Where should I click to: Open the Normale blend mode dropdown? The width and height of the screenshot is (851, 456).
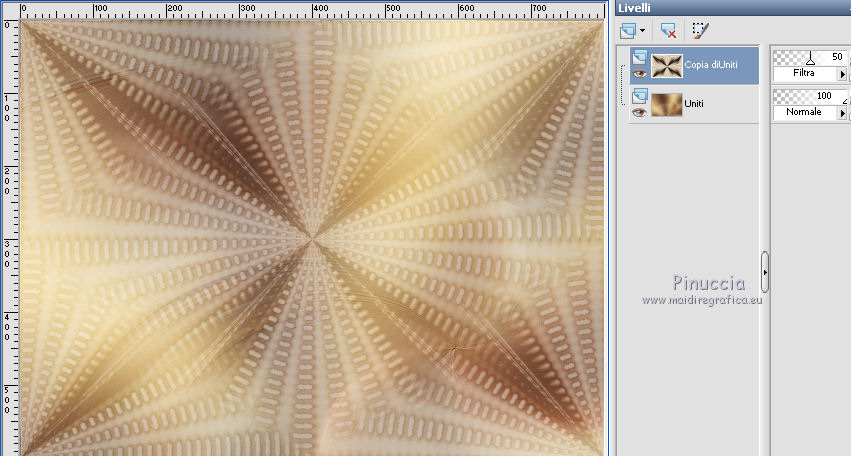[804, 112]
